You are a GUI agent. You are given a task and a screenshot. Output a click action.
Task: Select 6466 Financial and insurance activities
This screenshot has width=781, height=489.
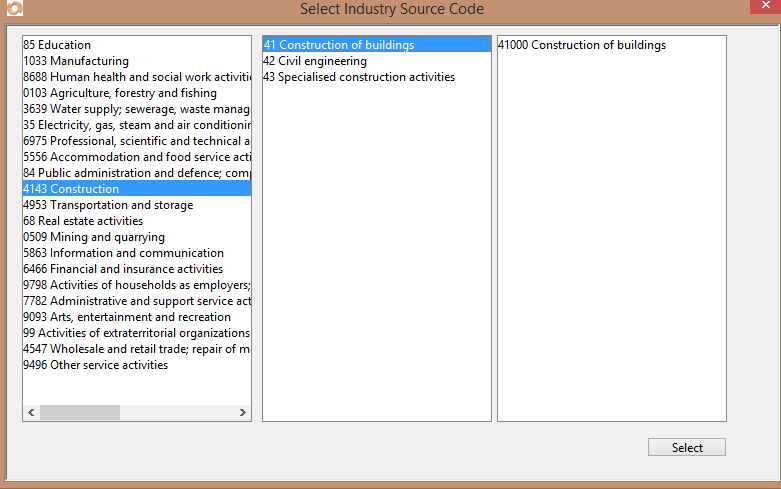123,269
